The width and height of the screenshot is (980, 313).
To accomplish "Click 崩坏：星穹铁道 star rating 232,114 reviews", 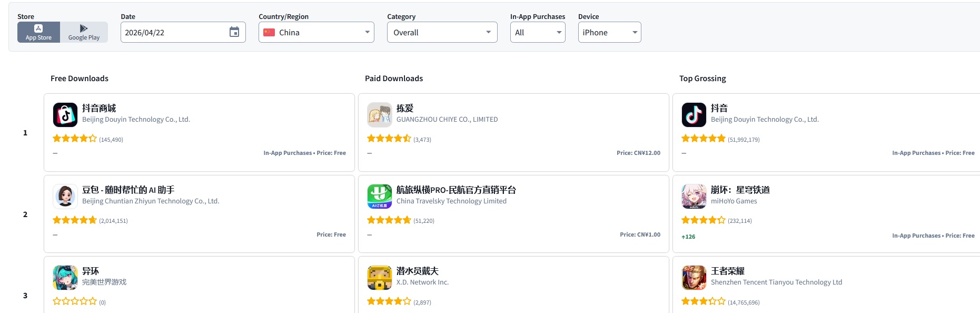I will click(704, 220).
